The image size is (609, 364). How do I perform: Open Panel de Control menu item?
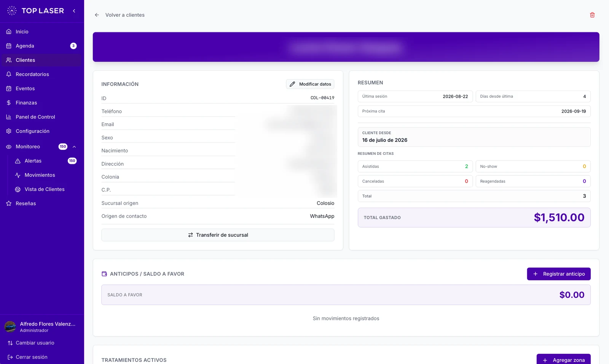click(42, 117)
